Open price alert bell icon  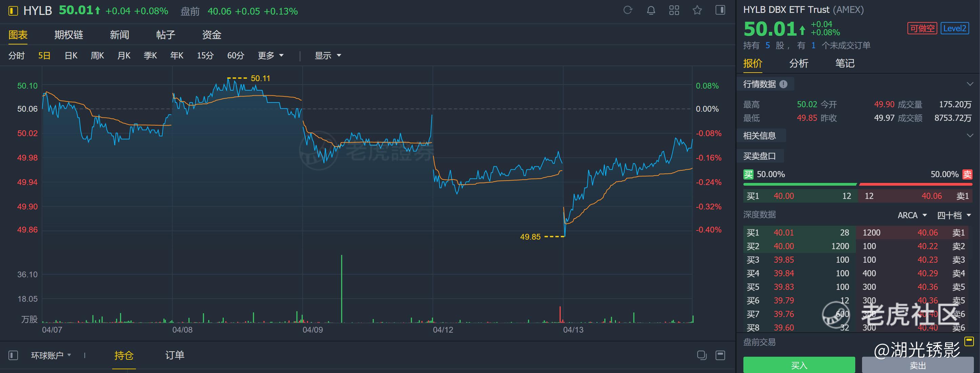pyautogui.click(x=651, y=10)
